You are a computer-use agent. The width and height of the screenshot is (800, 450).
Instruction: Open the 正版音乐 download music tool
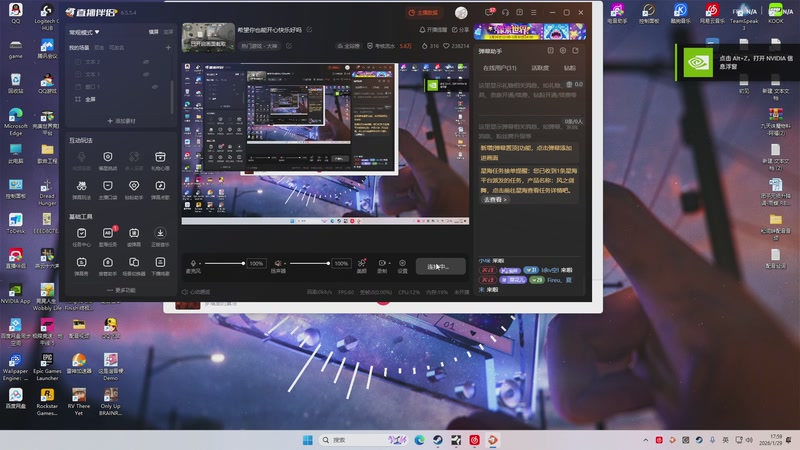(160, 237)
